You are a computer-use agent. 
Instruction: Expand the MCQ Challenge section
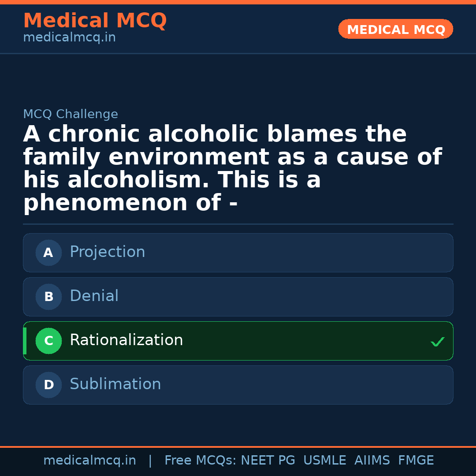(71, 114)
